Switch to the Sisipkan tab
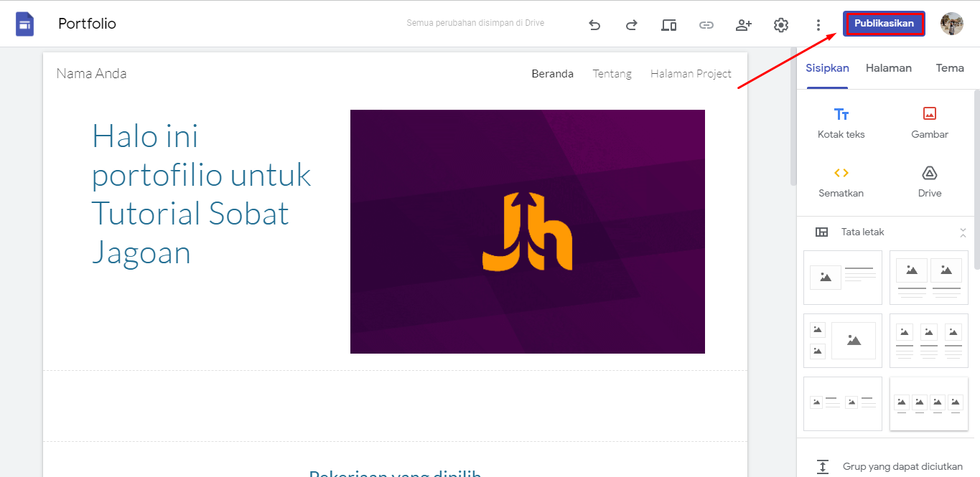 [x=827, y=68]
